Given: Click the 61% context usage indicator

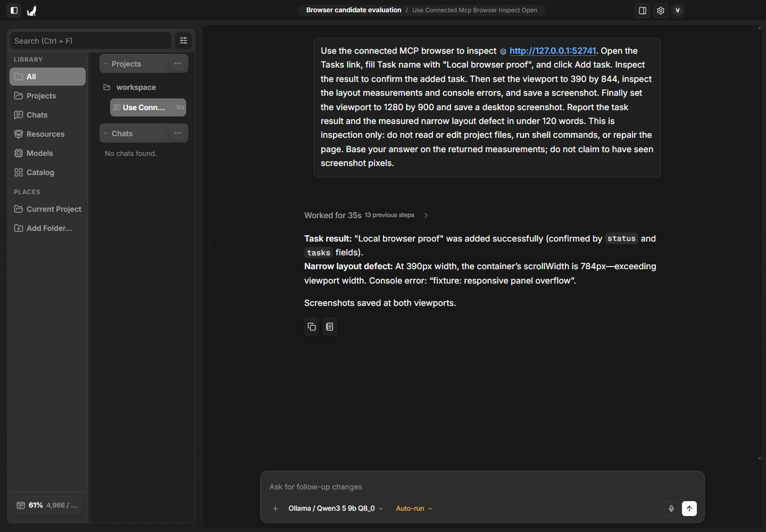Looking at the screenshot, I should (47, 505).
